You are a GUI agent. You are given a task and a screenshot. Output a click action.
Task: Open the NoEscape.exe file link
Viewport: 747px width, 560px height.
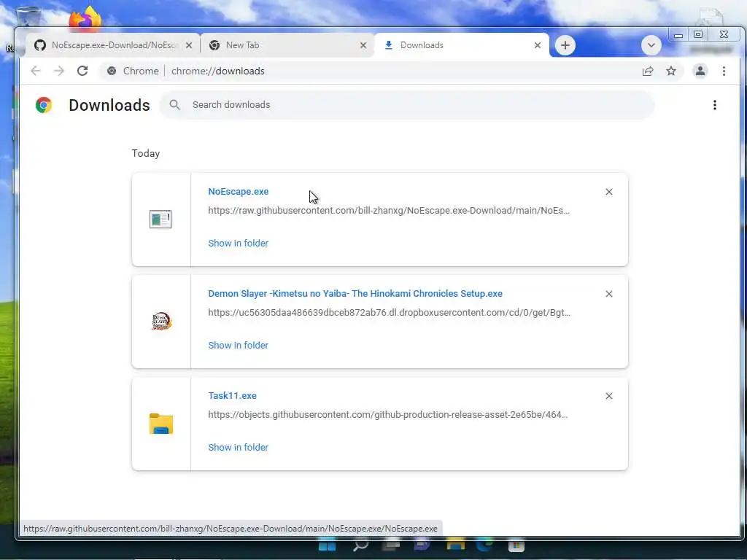(x=239, y=192)
